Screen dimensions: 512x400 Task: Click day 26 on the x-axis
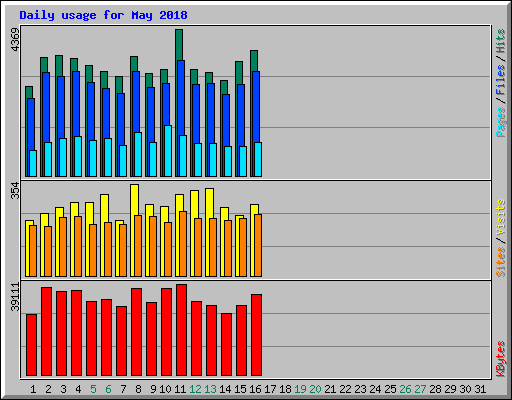[x=405, y=389]
